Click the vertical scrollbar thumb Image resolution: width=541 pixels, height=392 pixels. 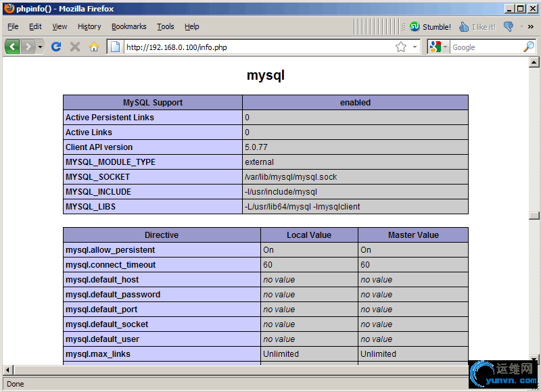click(x=534, y=215)
